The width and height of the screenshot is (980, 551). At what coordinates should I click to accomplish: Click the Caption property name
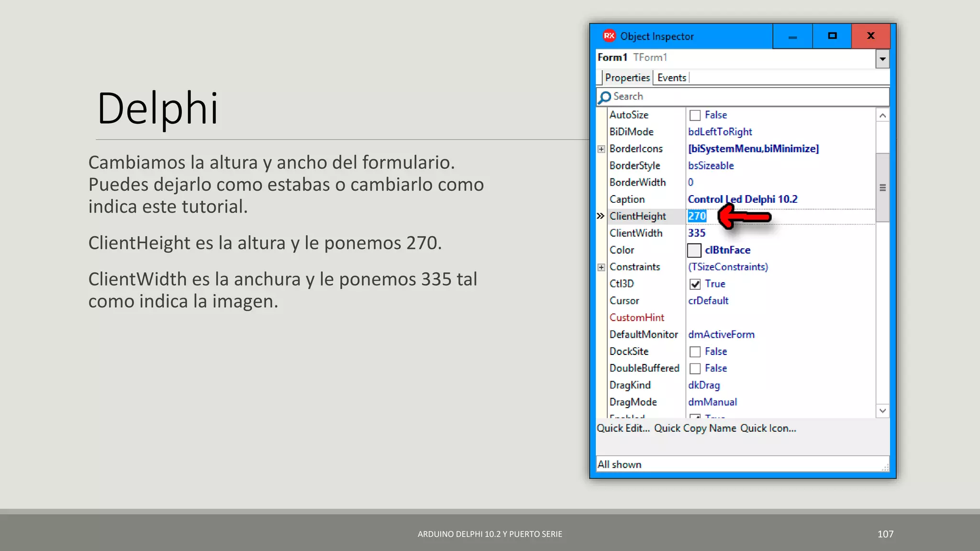[627, 199]
